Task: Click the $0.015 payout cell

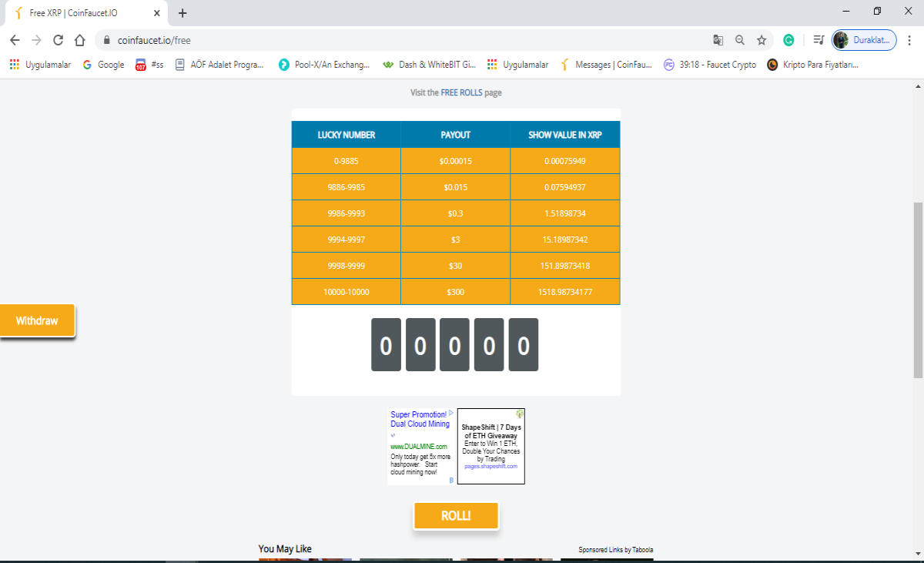Action: [455, 187]
